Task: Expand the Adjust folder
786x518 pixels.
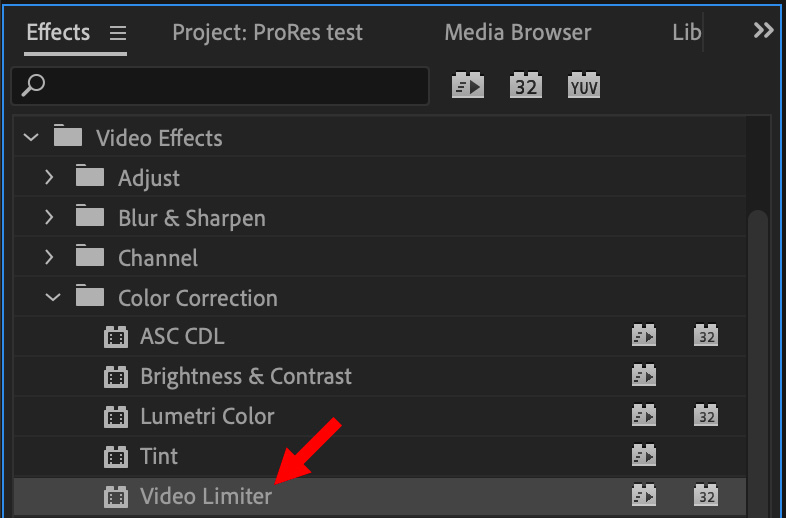Action: (x=49, y=177)
